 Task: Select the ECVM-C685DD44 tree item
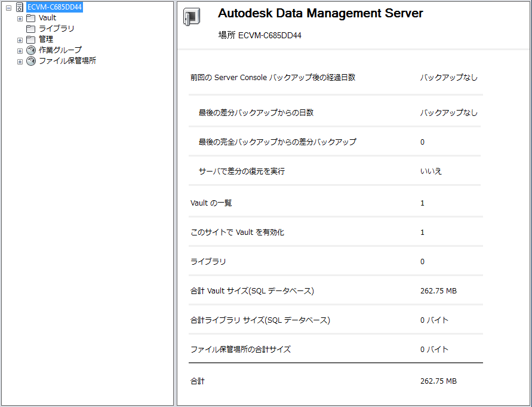click(54, 7)
